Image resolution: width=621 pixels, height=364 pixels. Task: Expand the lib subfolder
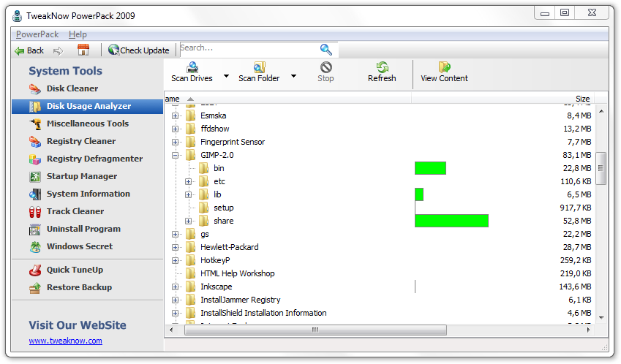click(188, 194)
